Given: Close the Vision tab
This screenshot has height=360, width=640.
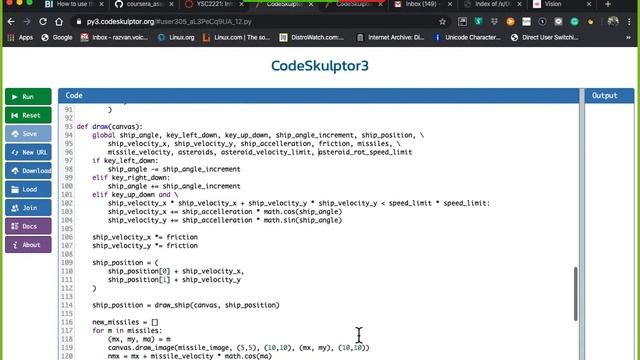Looking at the screenshot, I should pyautogui.click(x=589, y=4).
